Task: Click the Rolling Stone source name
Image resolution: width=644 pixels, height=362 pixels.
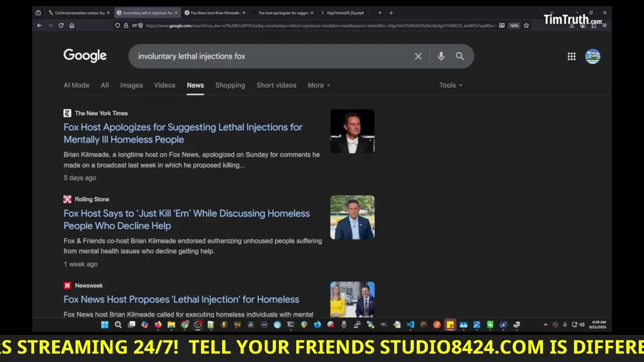Action: click(x=92, y=199)
